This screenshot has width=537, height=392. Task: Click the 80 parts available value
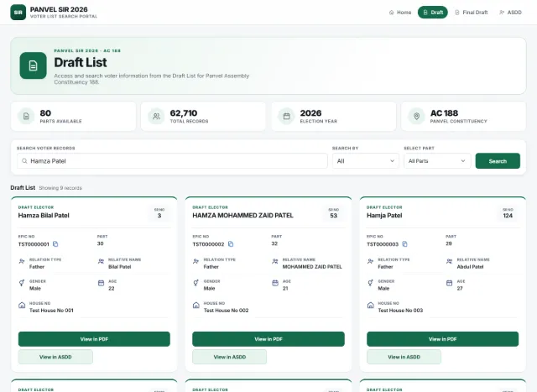[45, 113]
